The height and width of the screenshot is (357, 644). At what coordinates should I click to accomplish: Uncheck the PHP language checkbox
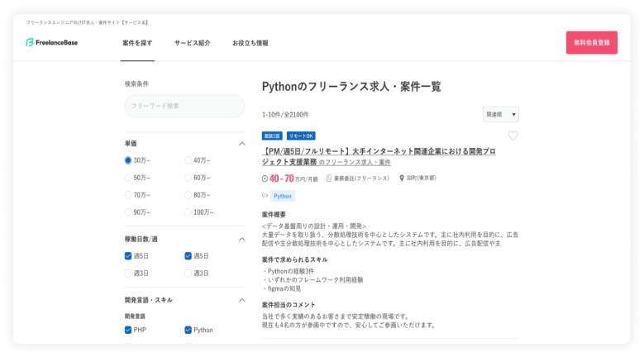pyautogui.click(x=128, y=330)
